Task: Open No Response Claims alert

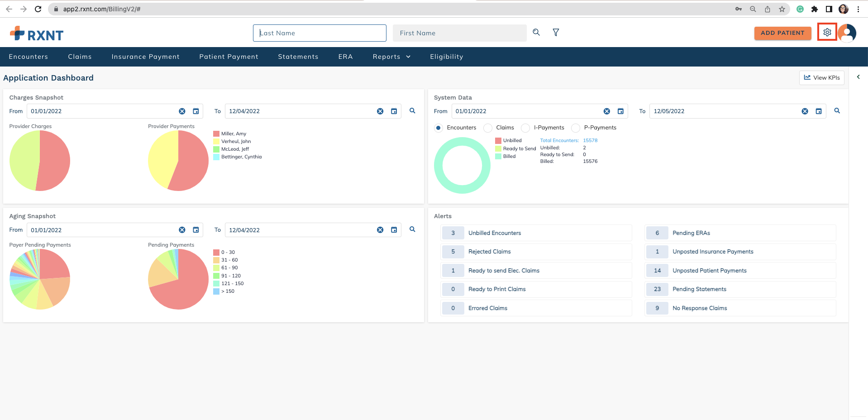Action: [x=740, y=308]
